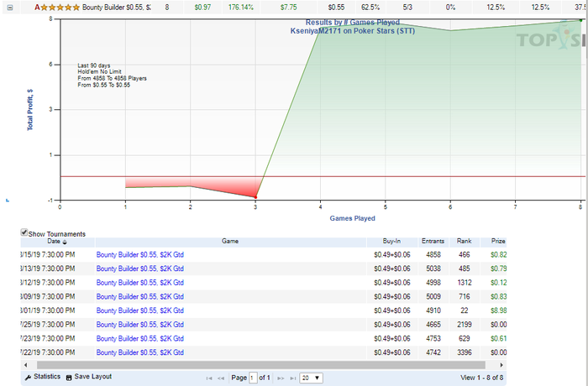Viewport: 588px width, 386px height.
Task: Click the $8.98 prize cell
Action: coord(498,310)
